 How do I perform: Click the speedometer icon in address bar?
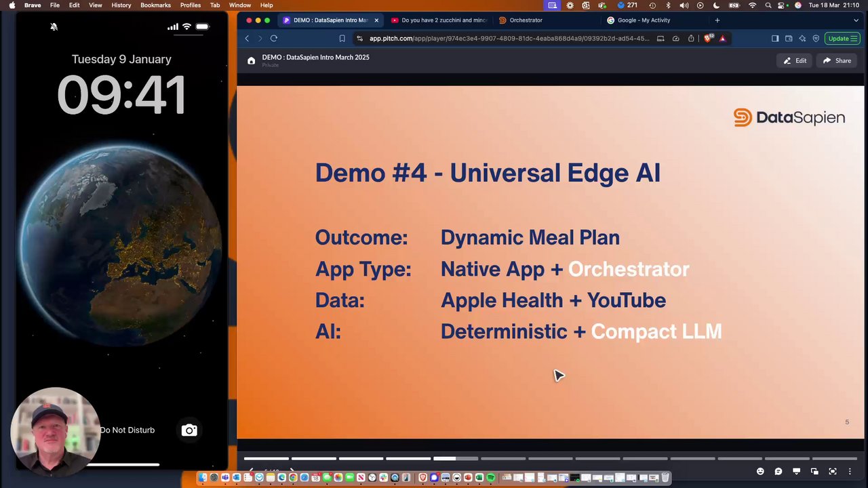(x=675, y=39)
